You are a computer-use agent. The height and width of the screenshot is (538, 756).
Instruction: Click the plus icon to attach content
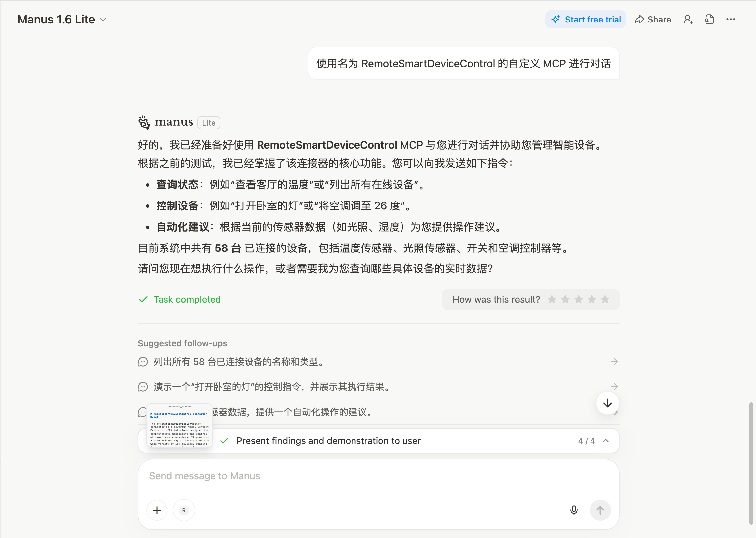[x=157, y=510]
